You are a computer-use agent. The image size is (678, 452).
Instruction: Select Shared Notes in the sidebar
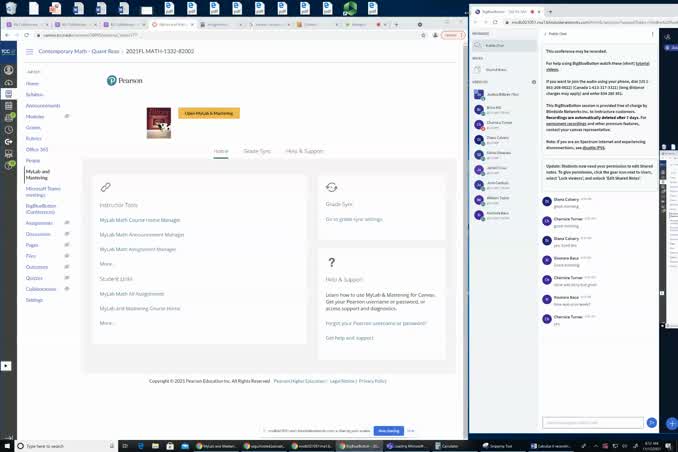point(496,69)
